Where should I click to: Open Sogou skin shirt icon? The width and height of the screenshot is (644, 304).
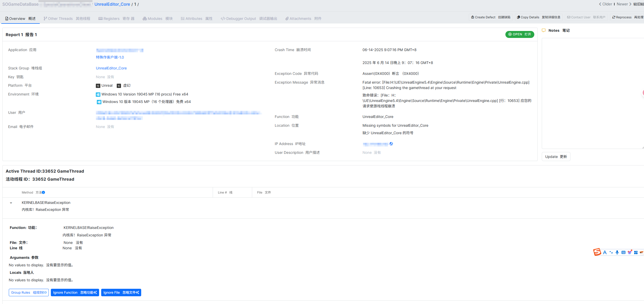pos(630,252)
